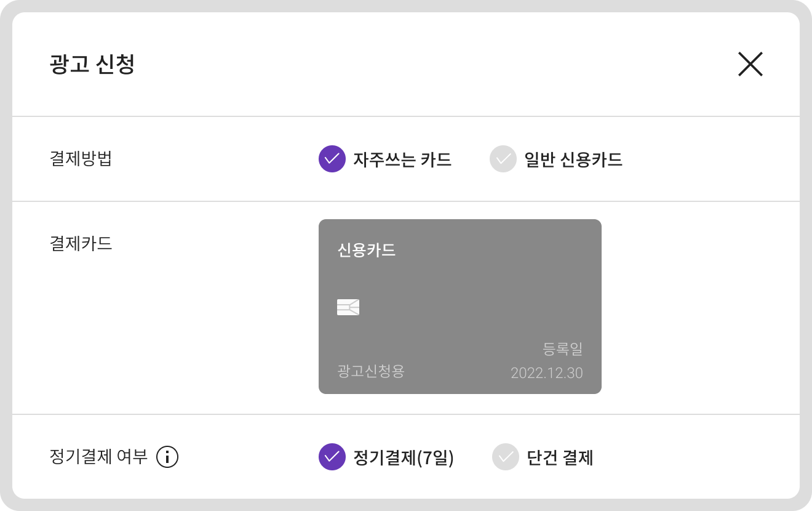Image resolution: width=812 pixels, height=511 pixels.
Task: Click the purple checkmark for 정기결제(7일)
Action: point(332,457)
